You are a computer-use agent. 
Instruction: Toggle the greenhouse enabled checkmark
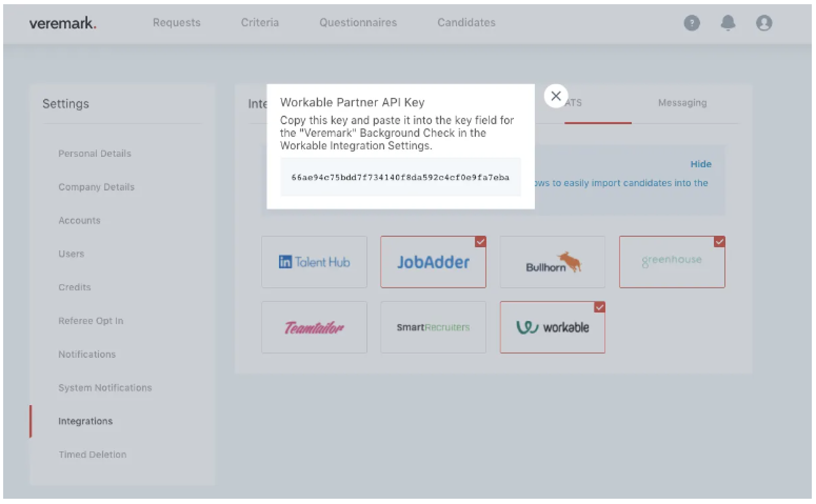click(720, 241)
